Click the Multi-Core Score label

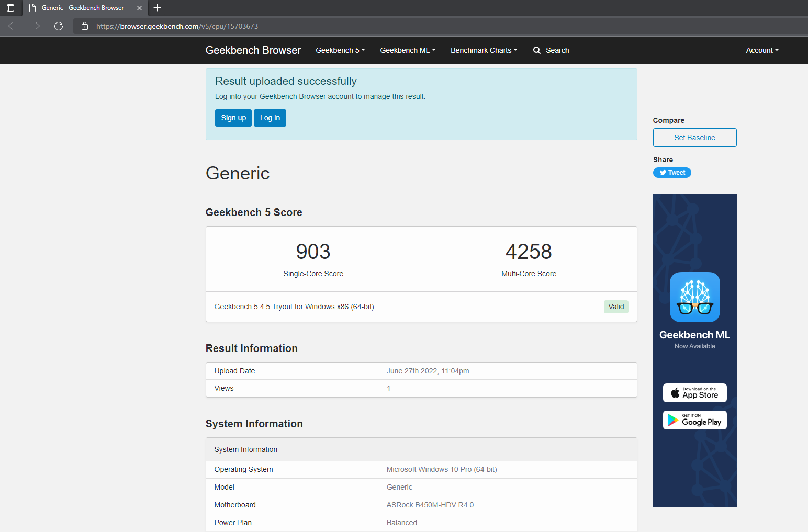[x=529, y=274]
